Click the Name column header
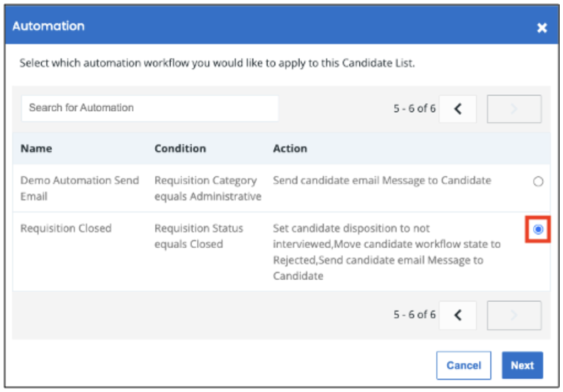Image resolution: width=563 pixels, height=392 pixels. tap(36, 148)
